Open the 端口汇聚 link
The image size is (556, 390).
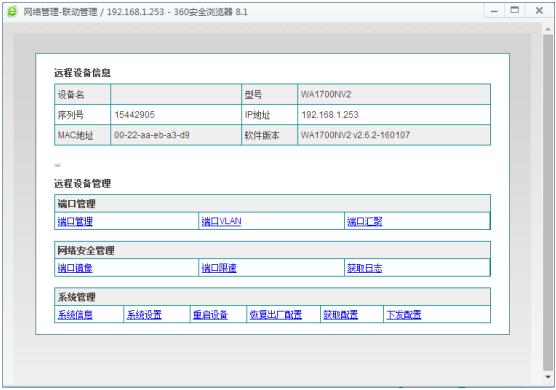365,222
